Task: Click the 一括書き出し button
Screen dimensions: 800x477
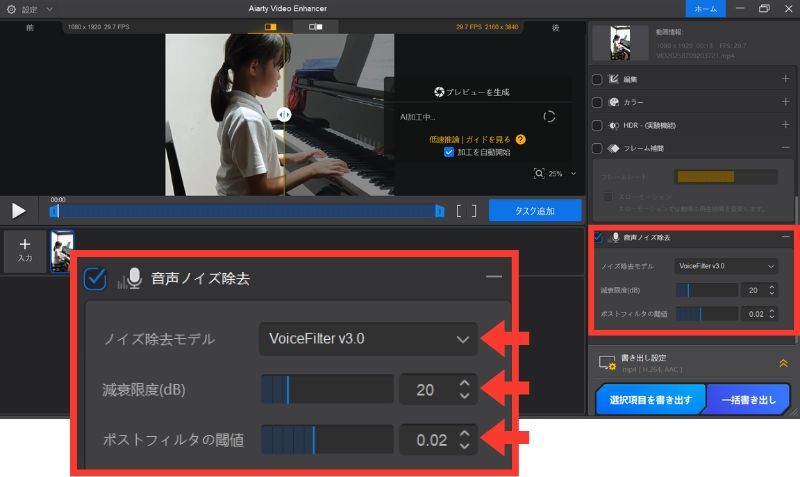Action: pos(748,399)
